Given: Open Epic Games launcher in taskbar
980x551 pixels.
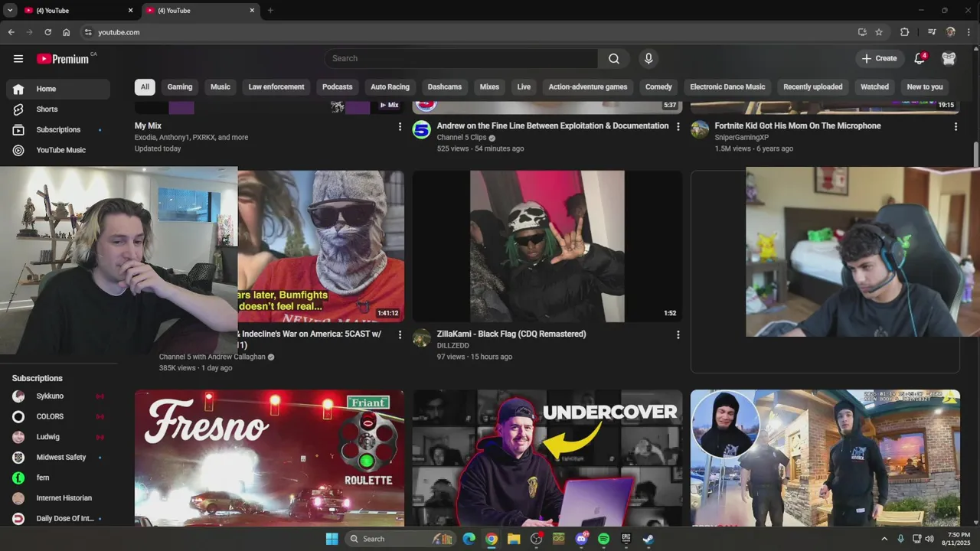Looking at the screenshot, I should coord(626,539).
